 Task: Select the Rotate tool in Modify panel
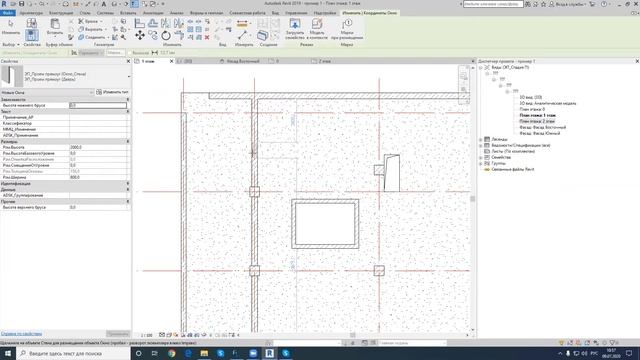coord(166,36)
